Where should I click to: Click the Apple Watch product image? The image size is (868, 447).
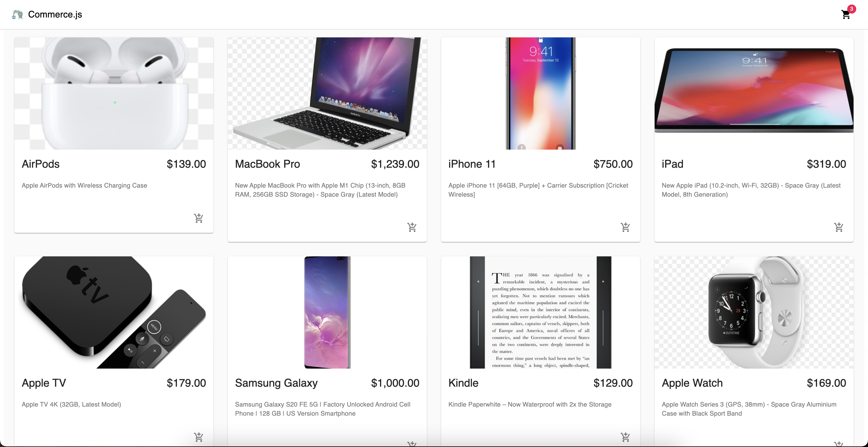(x=754, y=312)
